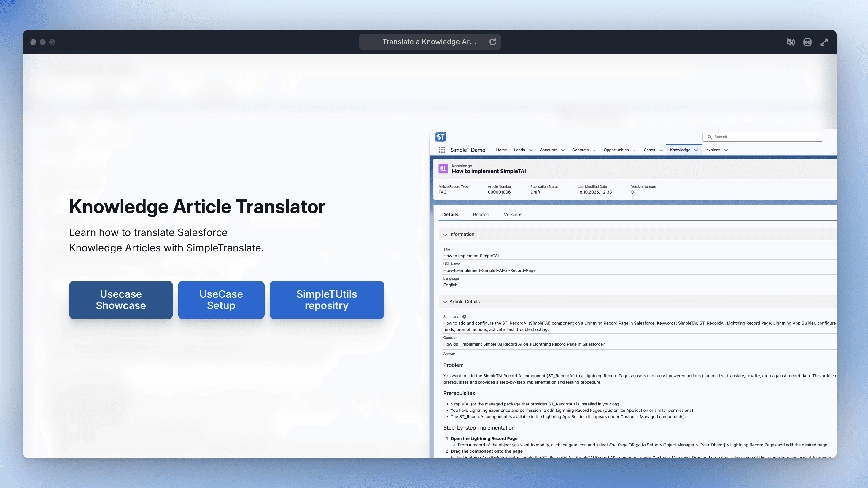Screen dimensions: 868x488
Task: Unmute the demo audio icon
Action: 791,42
